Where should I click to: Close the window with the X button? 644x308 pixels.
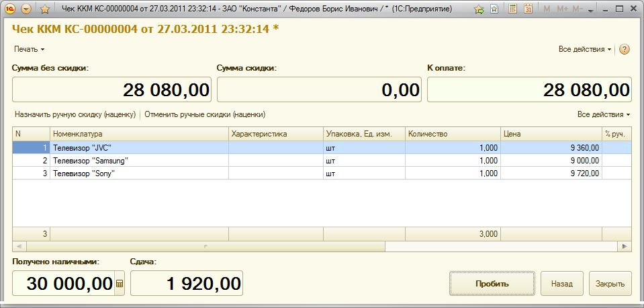click(x=633, y=9)
